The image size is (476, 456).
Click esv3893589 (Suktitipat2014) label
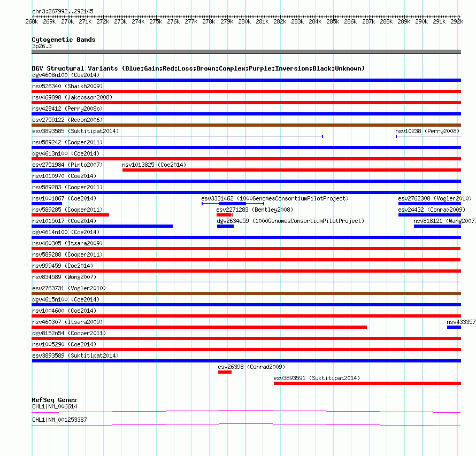(x=75, y=355)
